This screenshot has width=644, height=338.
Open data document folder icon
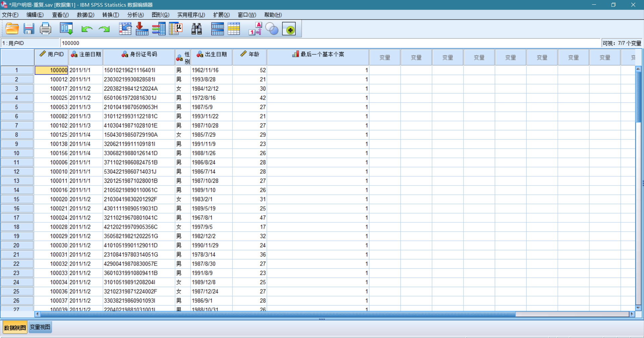pos(12,29)
